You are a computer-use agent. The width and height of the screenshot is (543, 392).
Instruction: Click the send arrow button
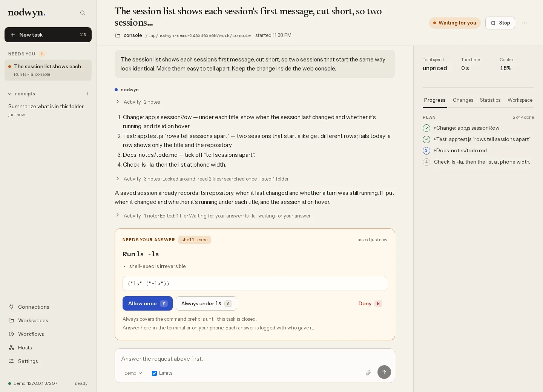coord(384,372)
